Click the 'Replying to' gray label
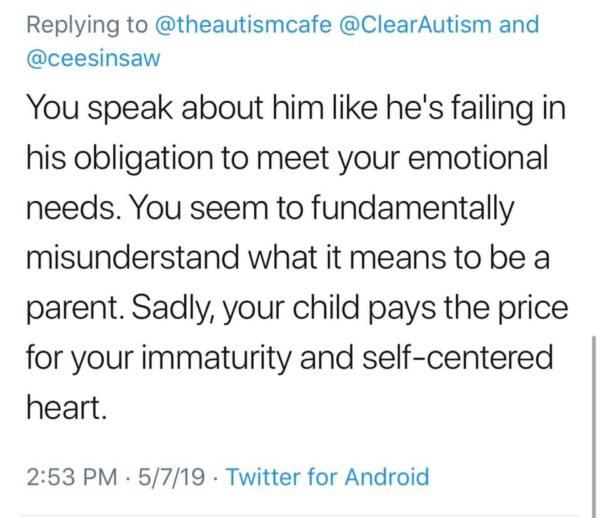Image resolution: width=600 pixels, height=518 pixels. [87, 25]
